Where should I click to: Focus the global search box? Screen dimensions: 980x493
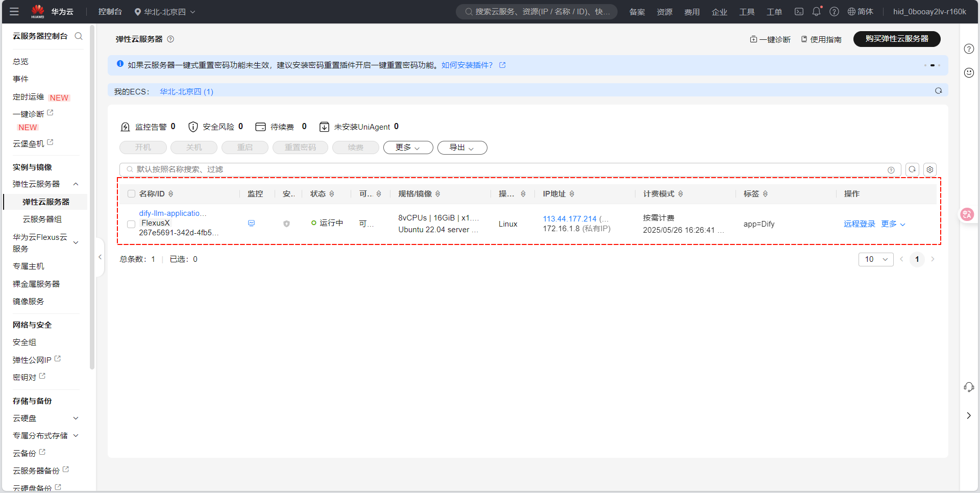[536, 12]
